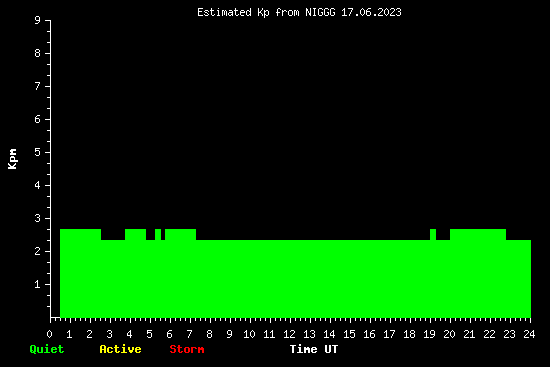Click hour 24 on the time axis
The width and height of the screenshot is (550, 367).
coord(529,334)
